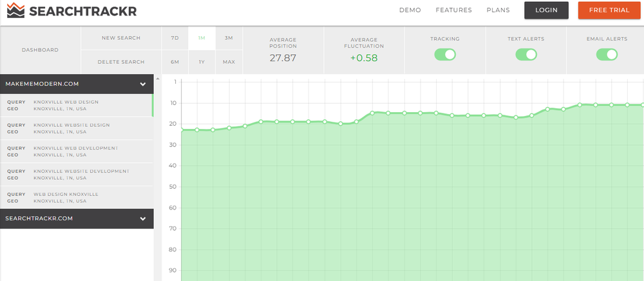Open the FEATURES page
The image size is (644, 281).
click(x=453, y=10)
